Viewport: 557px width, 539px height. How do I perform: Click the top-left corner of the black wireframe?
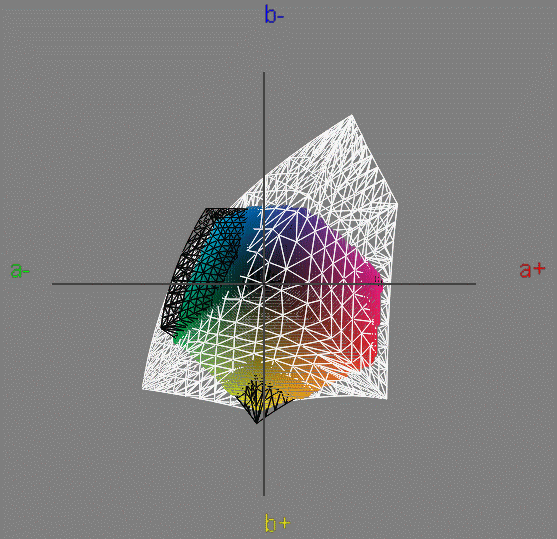pyautogui.click(x=206, y=209)
